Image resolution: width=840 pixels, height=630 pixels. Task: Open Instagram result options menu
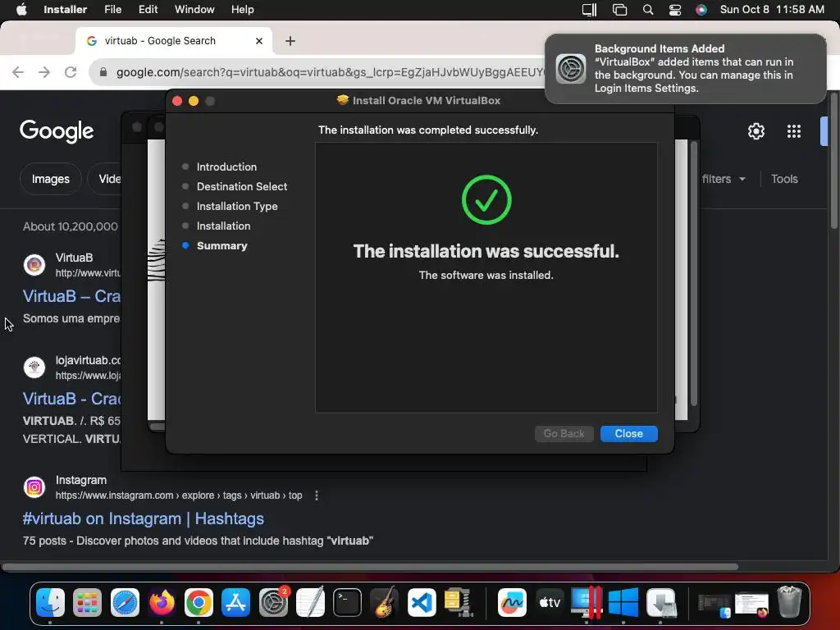point(317,495)
